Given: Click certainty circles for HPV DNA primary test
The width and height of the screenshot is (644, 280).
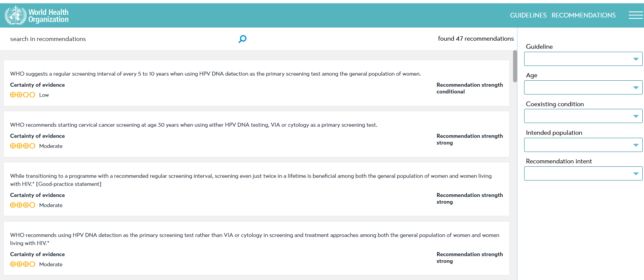Looking at the screenshot, I should [x=23, y=264].
